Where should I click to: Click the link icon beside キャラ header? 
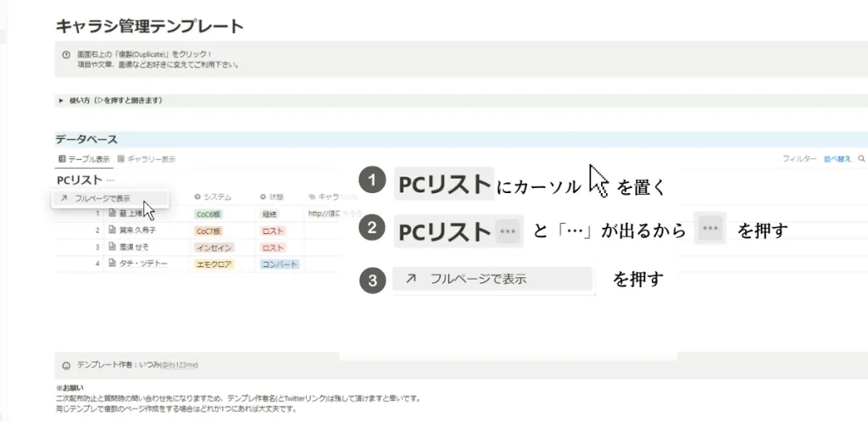click(x=312, y=197)
